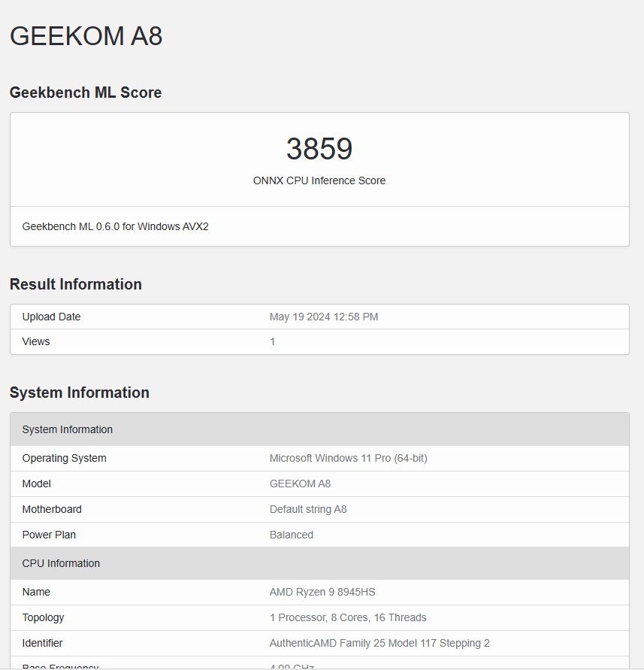Click the Operating System row label
Image resolution: width=644 pixels, height=670 pixels.
click(64, 458)
